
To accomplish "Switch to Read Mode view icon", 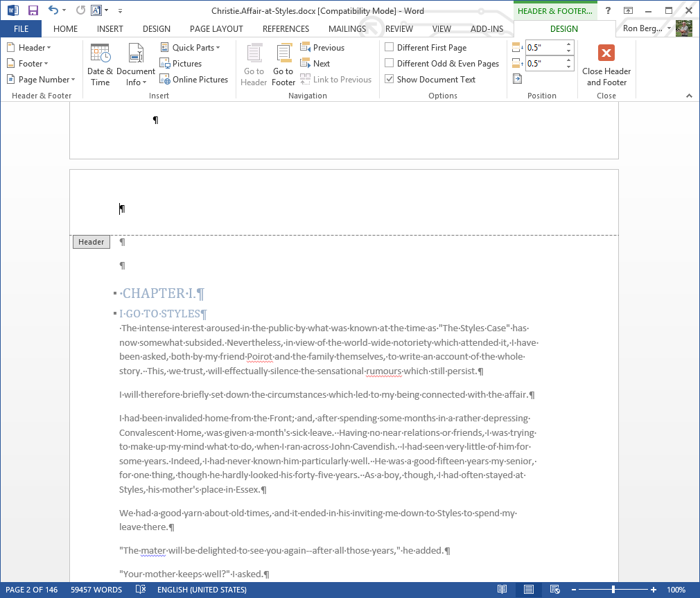I will pos(502,590).
